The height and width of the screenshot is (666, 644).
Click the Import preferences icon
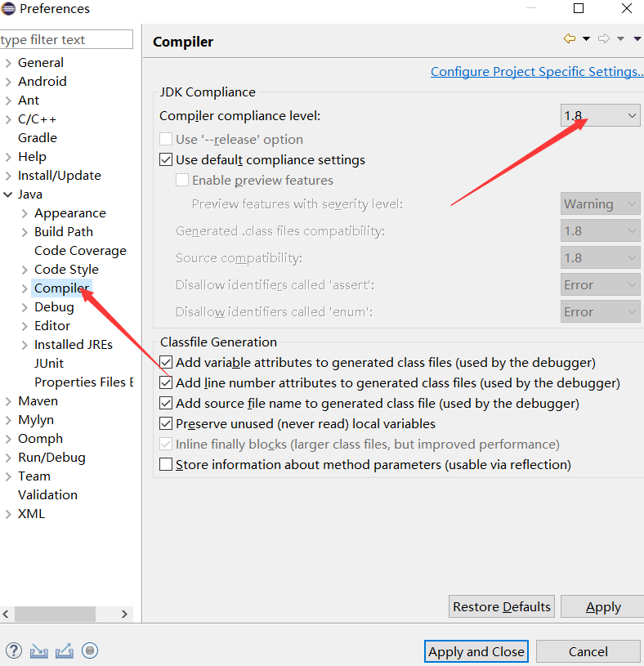coord(38,650)
